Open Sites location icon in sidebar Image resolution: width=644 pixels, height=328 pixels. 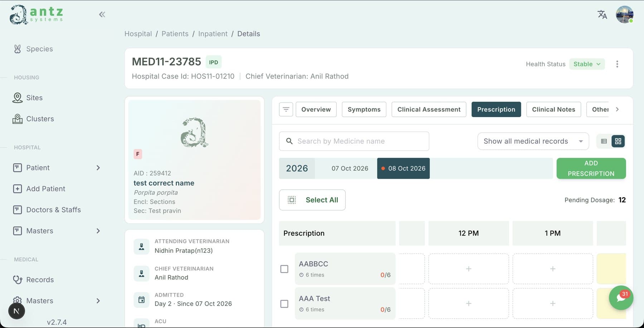[x=17, y=98]
